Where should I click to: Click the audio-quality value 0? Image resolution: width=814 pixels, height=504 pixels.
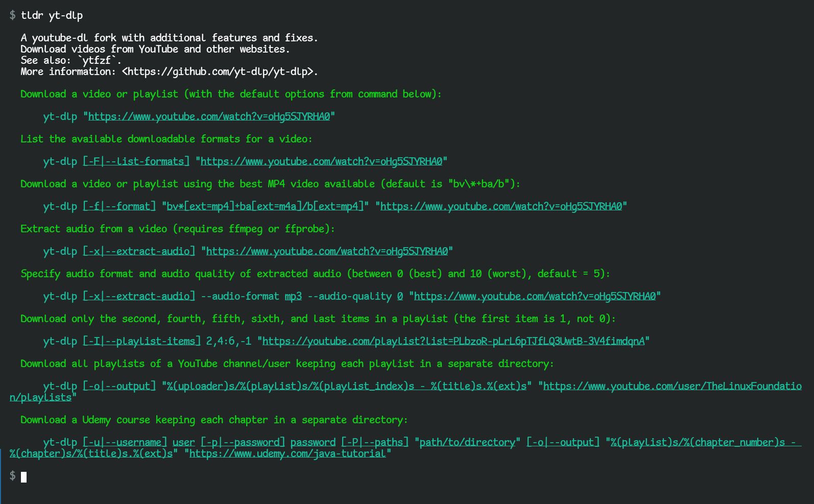pyautogui.click(x=400, y=296)
